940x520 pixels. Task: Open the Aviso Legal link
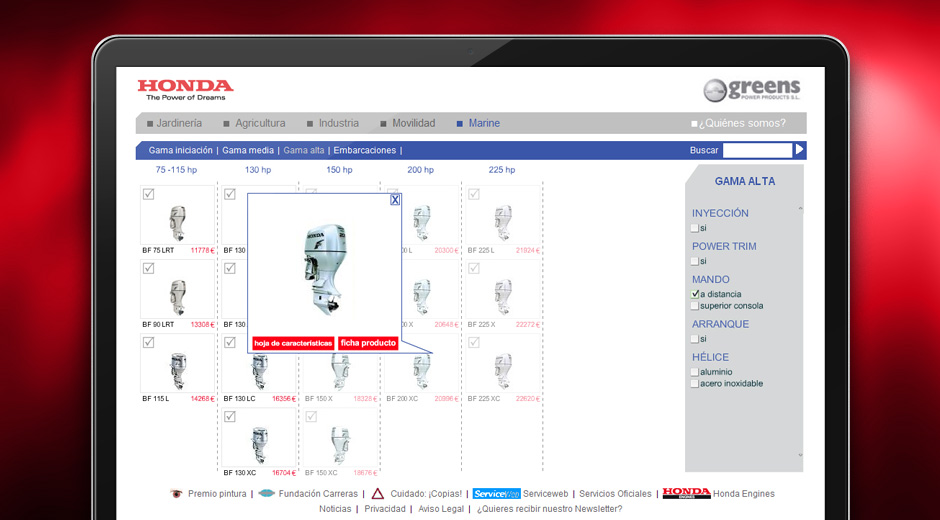[x=441, y=509]
